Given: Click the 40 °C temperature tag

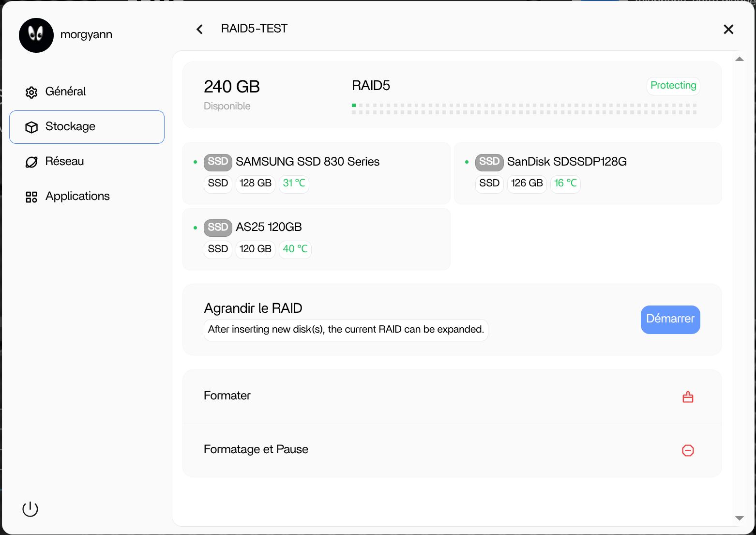Looking at the screenshot, I should [x=295, y=249].
